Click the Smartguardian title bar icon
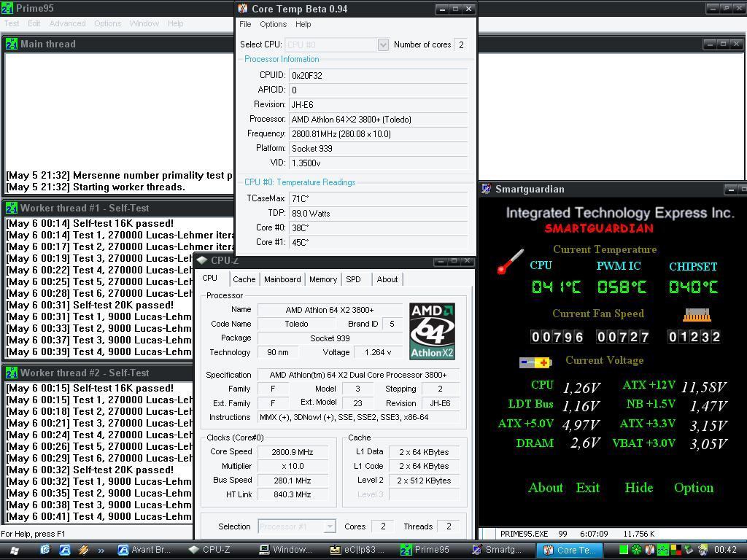This screenshot has height=560, width=747. pyautogui.click(x=486, y=189)
